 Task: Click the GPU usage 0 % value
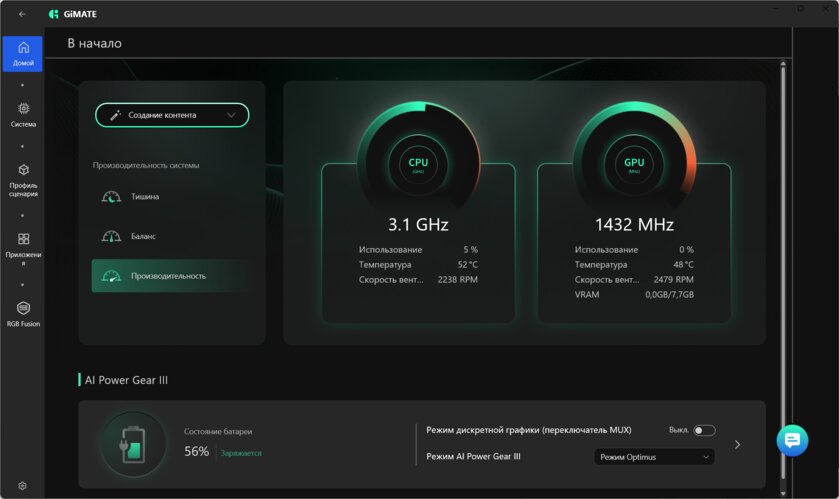point(687,250)
